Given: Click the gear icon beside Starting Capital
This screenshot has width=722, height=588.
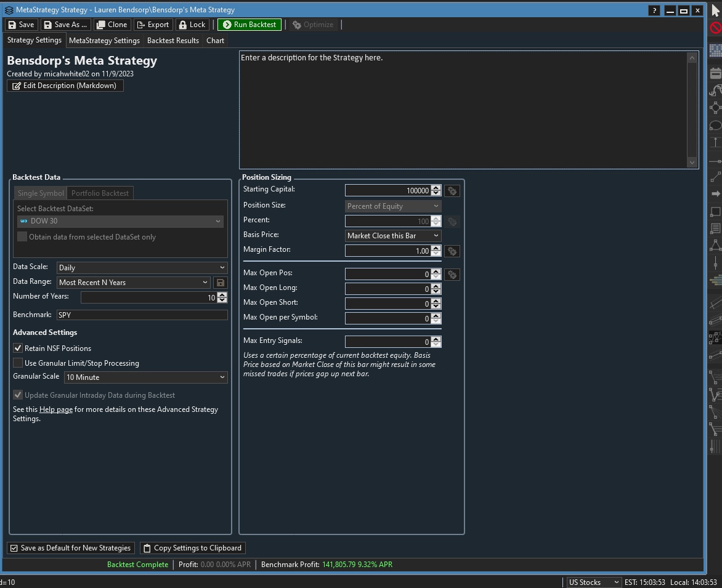Looking at the screenshot, I should 452,191.
